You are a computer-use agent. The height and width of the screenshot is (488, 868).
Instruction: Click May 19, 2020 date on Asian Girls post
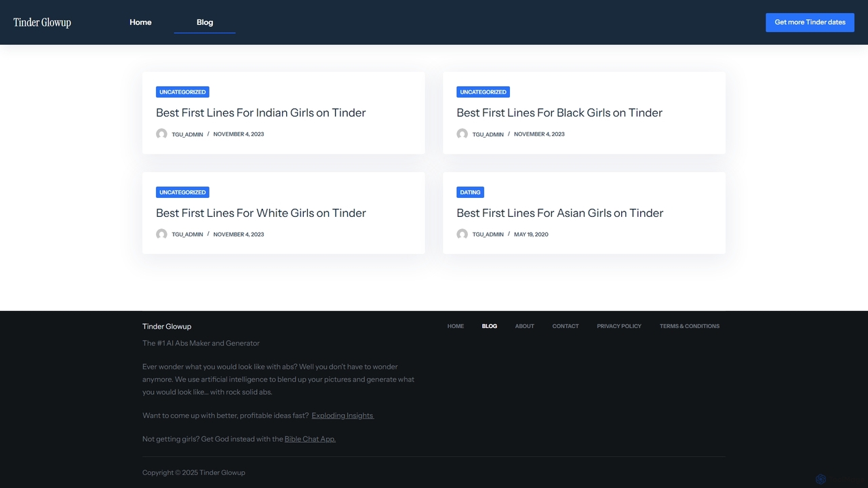531,235
